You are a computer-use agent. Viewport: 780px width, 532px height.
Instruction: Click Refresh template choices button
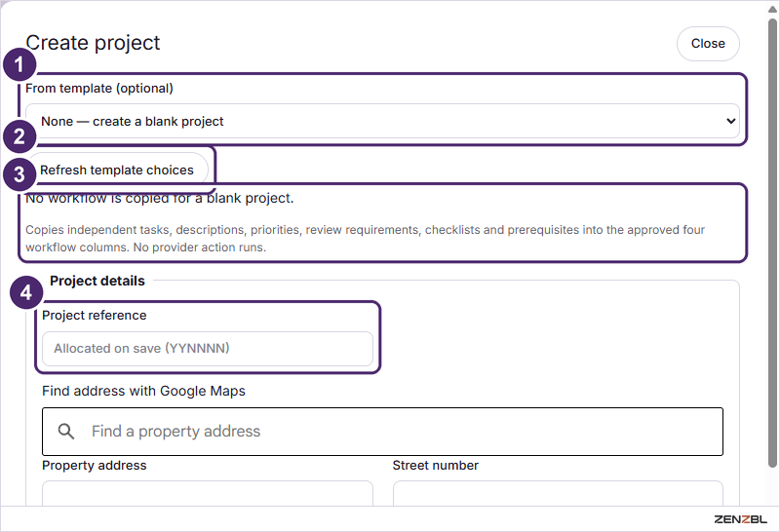[x=117, y=171]
